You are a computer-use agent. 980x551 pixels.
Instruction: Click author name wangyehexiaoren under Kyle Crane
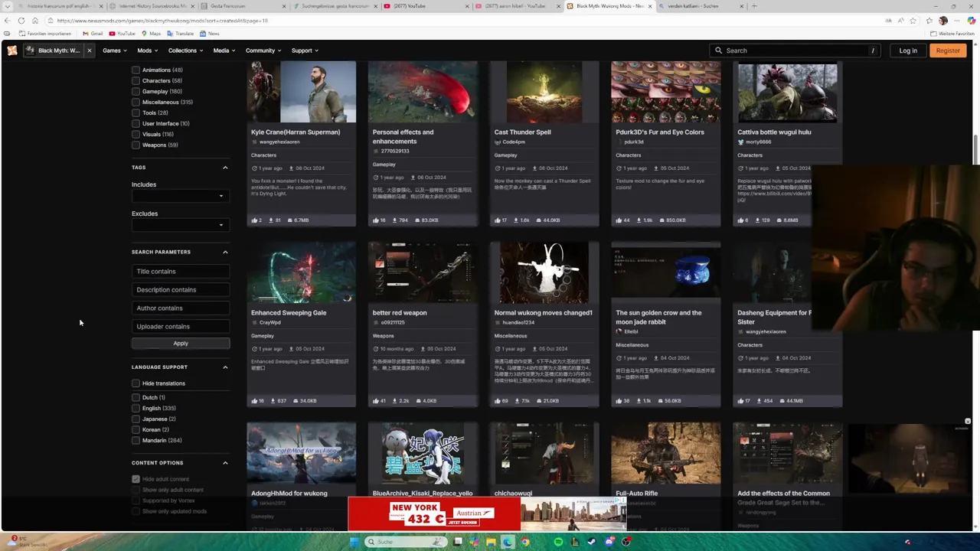(279, 142)
